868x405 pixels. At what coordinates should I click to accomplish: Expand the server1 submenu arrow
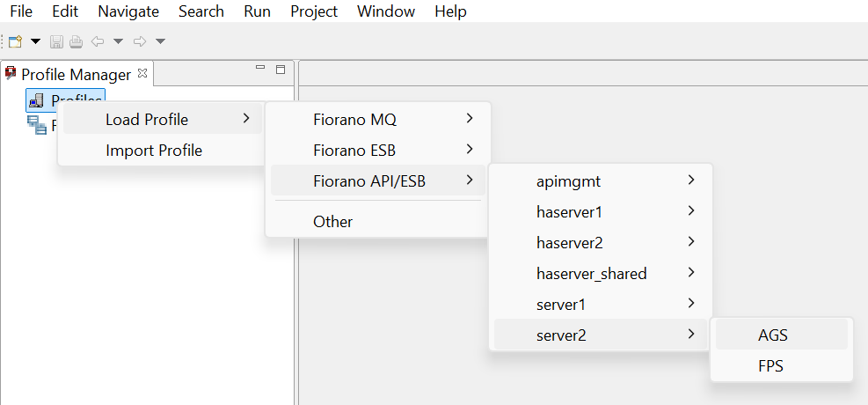[x=691, y=304]
